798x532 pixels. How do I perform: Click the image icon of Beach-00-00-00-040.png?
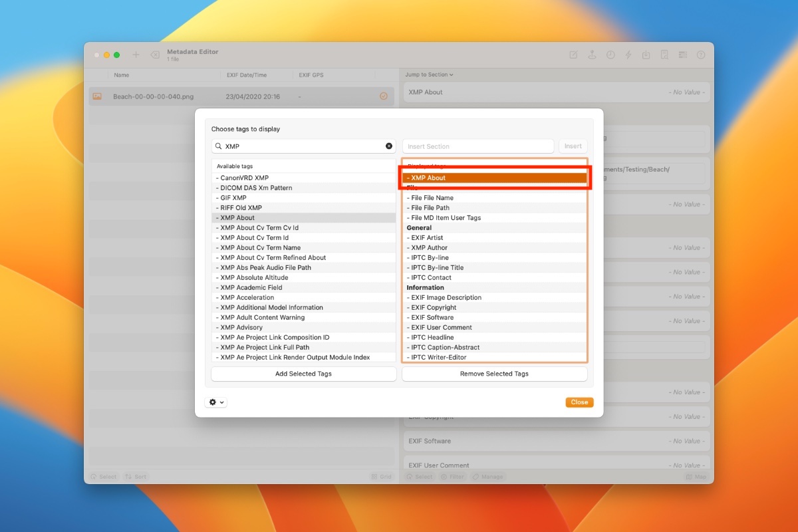click(97, 96)
